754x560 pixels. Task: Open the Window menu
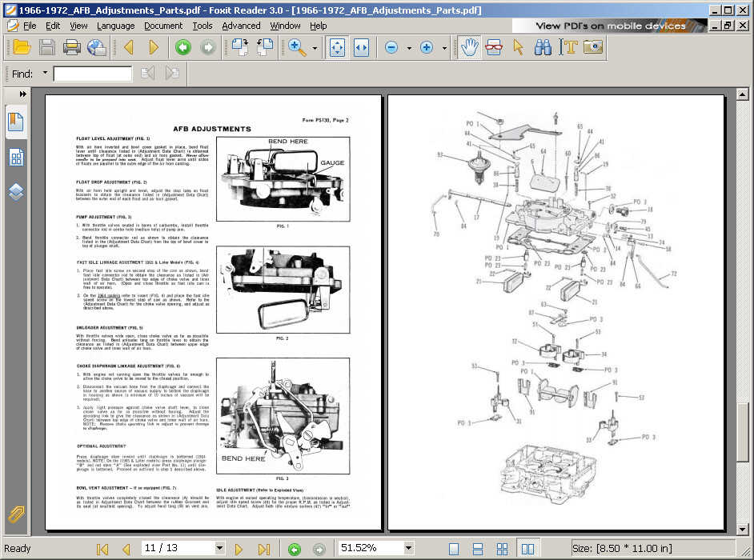[x=285, y=26]
